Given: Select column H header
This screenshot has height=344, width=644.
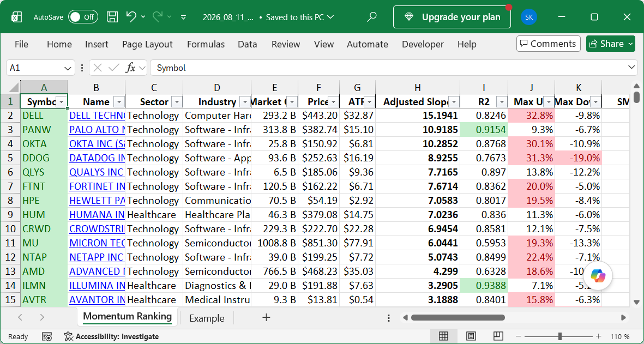Looking at the screenshot, I should (418, 87).
